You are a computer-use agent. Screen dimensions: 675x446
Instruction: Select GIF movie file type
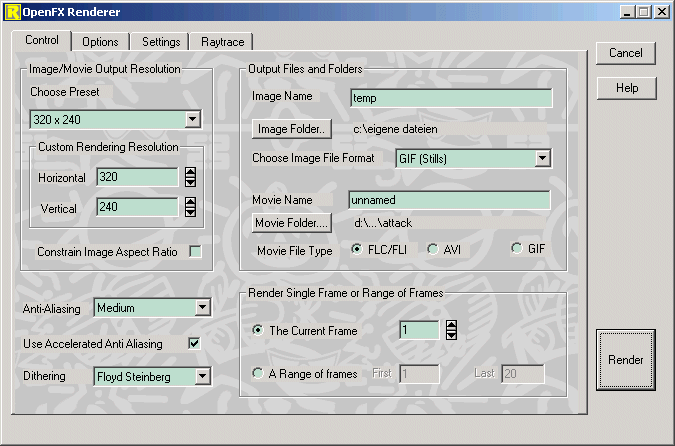click(x=517, y=248)
